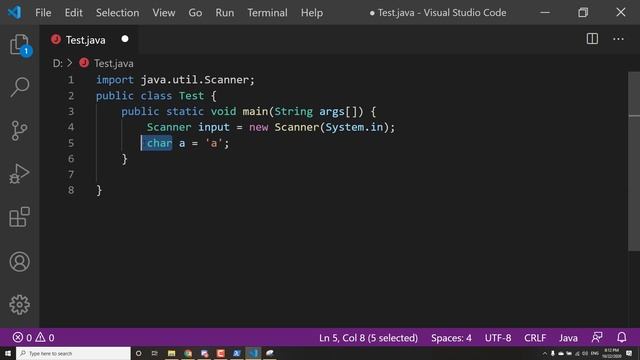
Task: Click line number 8 in the gutter
Action: coord(71,190)
